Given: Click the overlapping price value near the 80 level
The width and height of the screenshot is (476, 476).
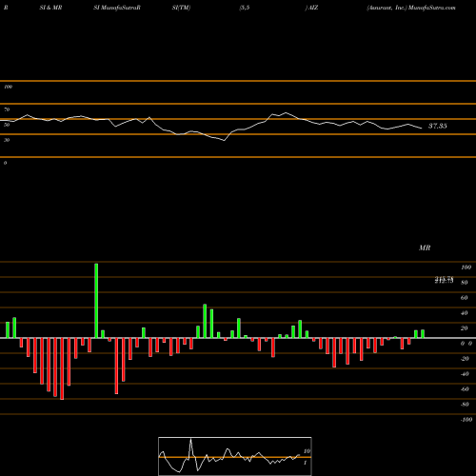Looking at the screenshot, I should (x=445, y=280).
